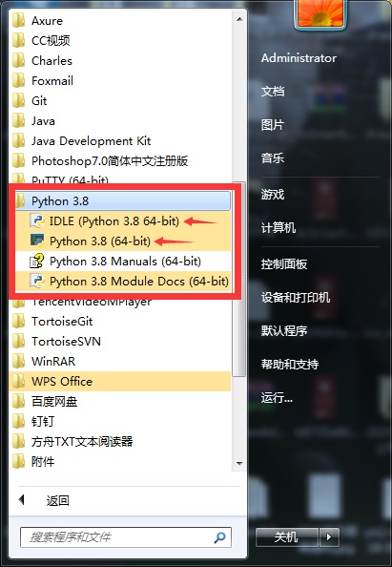Open 游戏 in the right pane
392x567 pixels.
point(273,195)
